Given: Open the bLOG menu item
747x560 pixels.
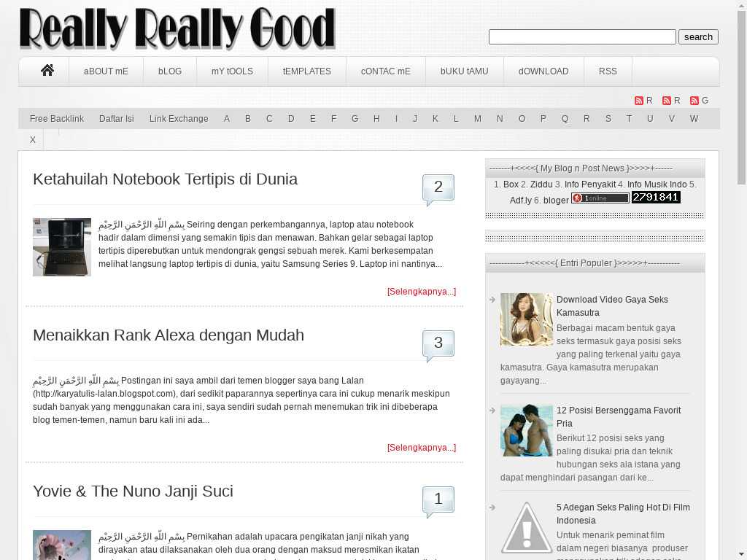Looking at the screenshot, I should click(x=170, y=71).
